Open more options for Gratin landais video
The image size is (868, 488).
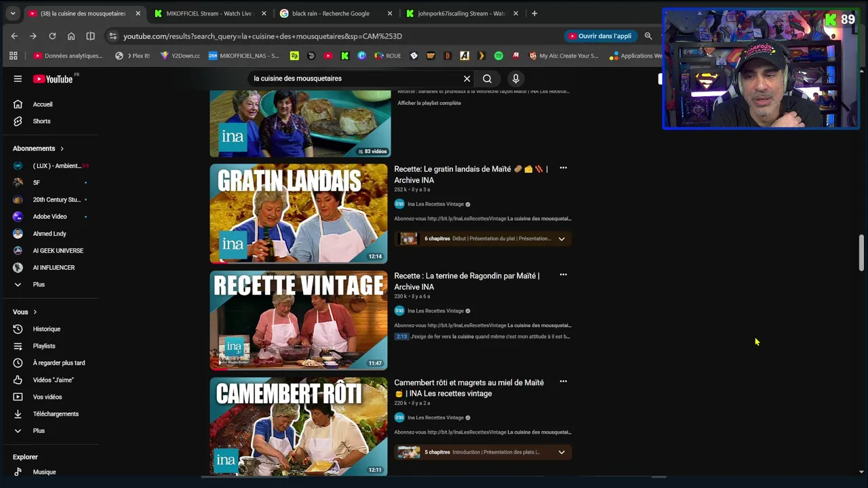tap(563, 168)
